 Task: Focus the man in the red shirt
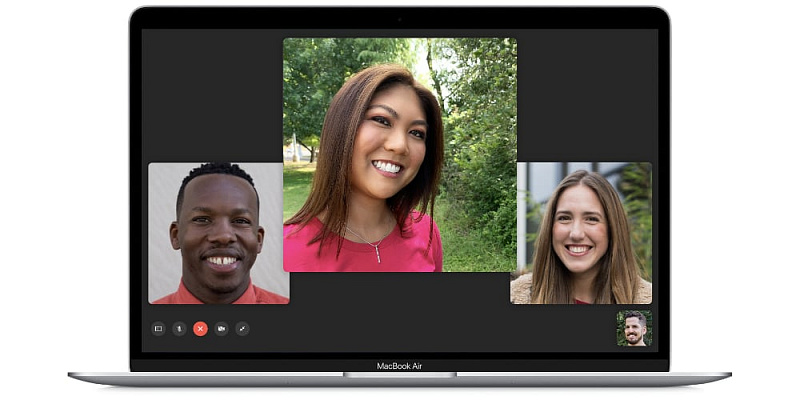click(218, 233)
